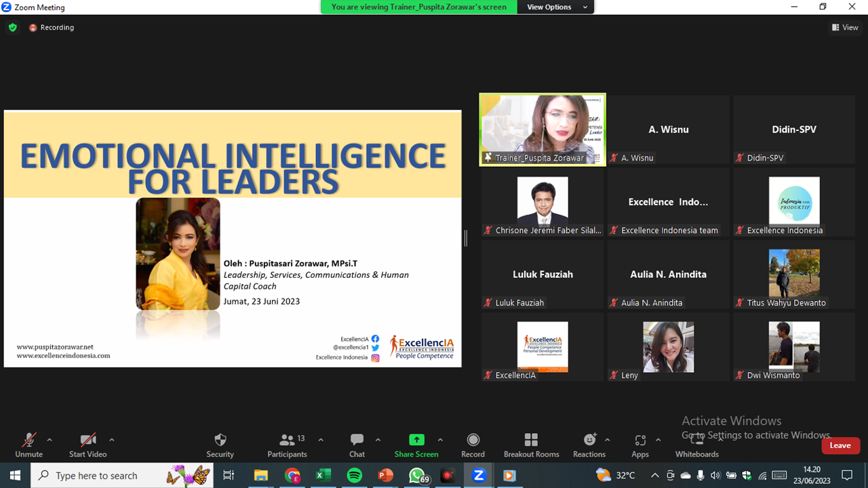868x488 pixels.
Task: Start video with the camera button
Action: click(x=87, y=445)
